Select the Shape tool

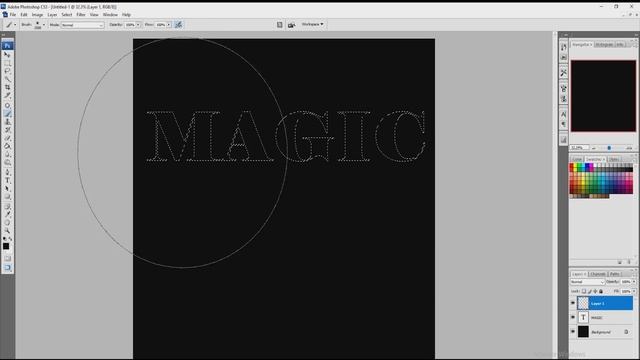(x=7, y=197)
